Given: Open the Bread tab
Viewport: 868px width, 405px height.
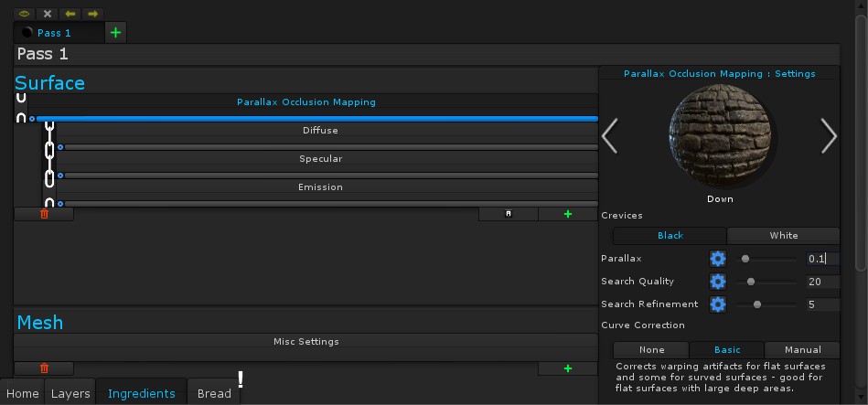Looking at the screenshot, I should pyautogui.click(x=214, y=393).
